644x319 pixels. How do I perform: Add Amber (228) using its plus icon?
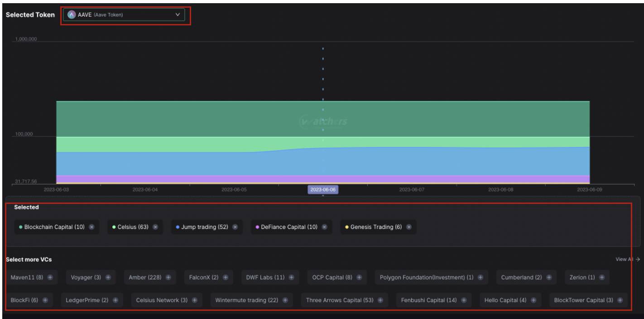point(169,277)
